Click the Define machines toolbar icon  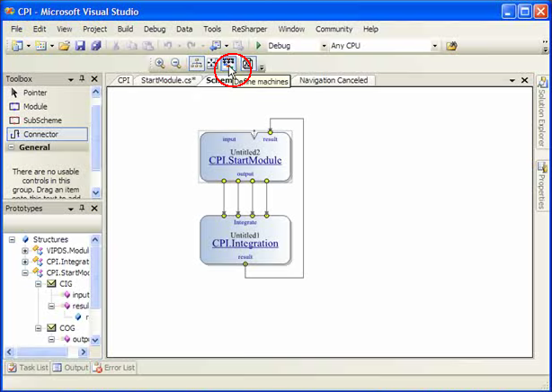pyautogui.click(x=228, y=64)
